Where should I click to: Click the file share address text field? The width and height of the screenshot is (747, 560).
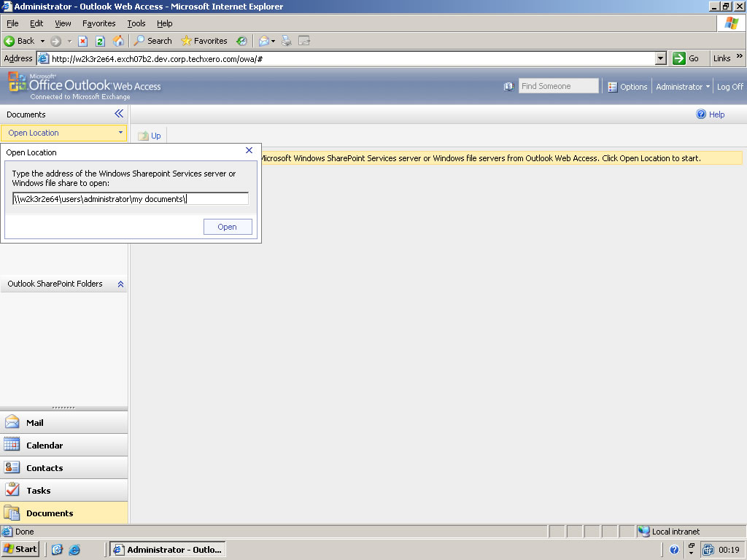[x=131, y=199]
